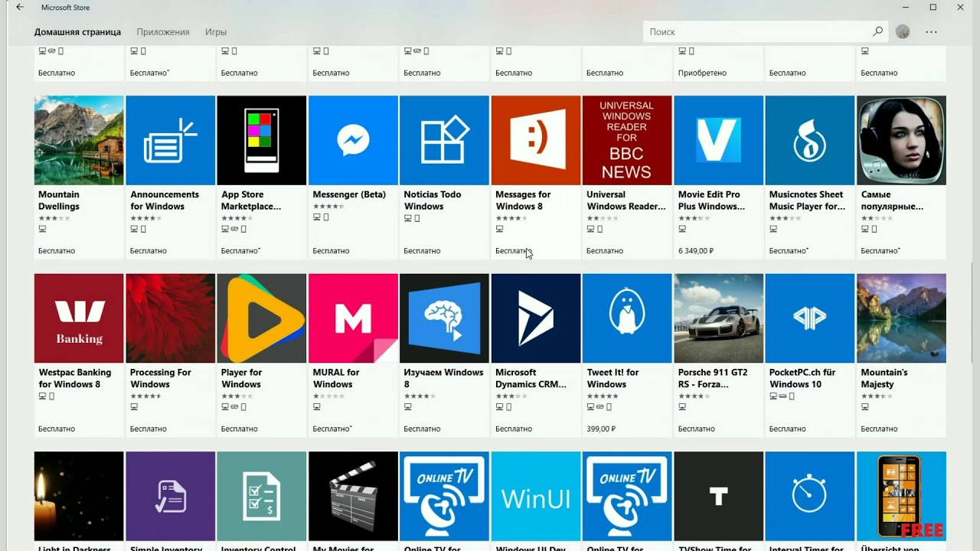Open the Übersicht von phone icon tile

pos(901,496)
